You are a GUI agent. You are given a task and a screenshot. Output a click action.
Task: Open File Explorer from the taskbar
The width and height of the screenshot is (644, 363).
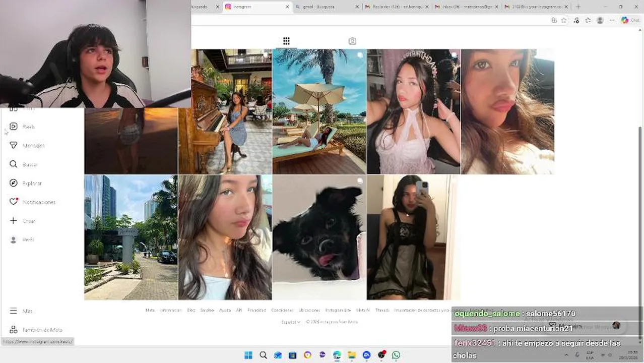[352, 355]
